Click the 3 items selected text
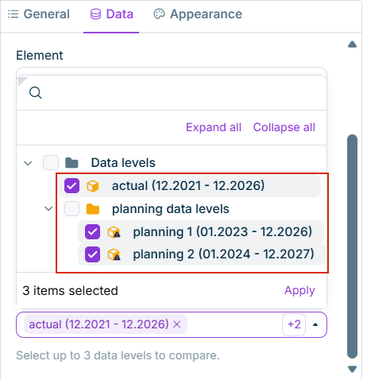The image size is (367, 380). click(x=70, y=291)
